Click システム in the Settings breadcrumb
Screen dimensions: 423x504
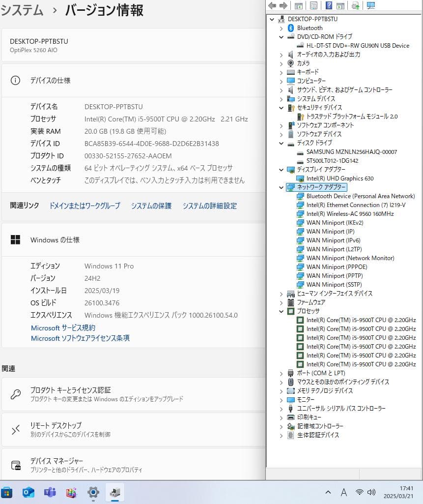point(22,10)
